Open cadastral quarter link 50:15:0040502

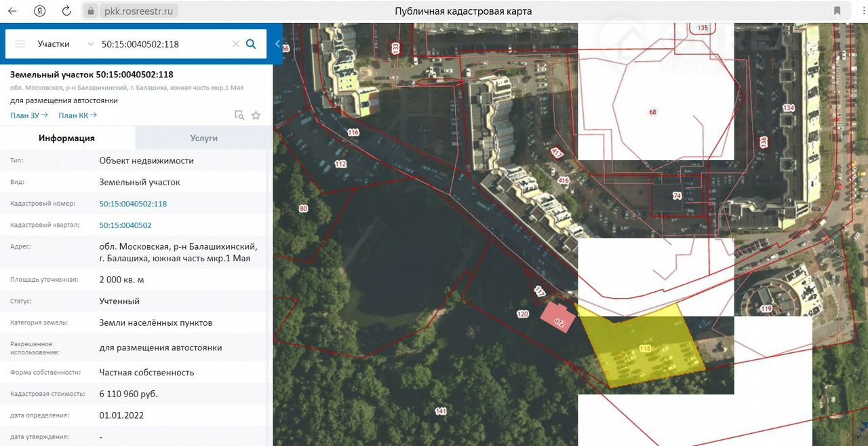click(125, 225)
